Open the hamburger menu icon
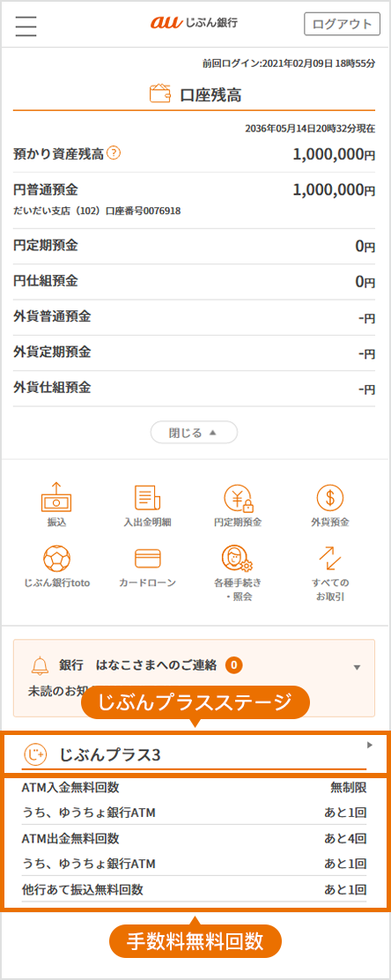Viewport: 391px width, 980px height. tap(26, 26)
